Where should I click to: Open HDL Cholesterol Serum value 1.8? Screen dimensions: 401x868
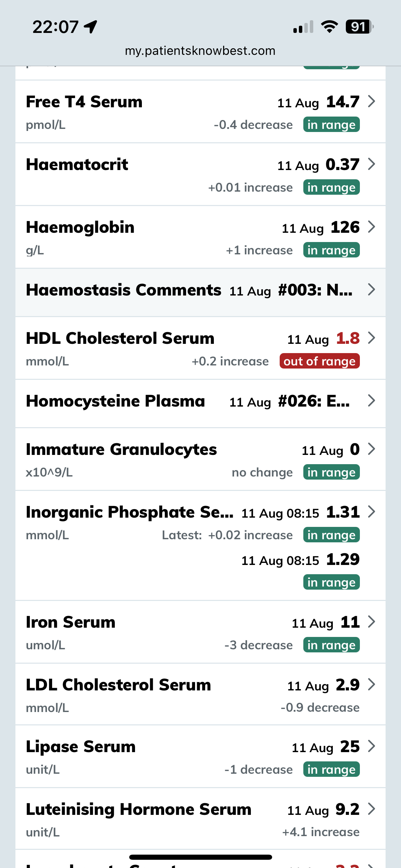pos(348,339)
